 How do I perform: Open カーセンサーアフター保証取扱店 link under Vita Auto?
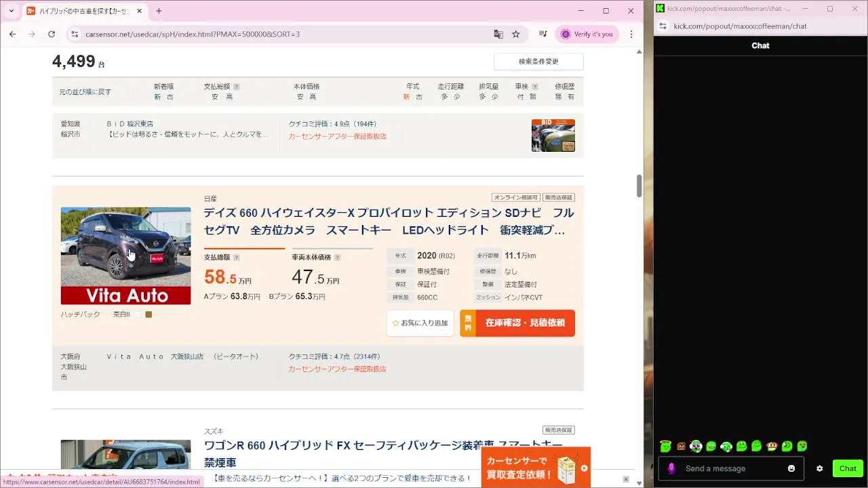pyautogui.click(x=337, y=369)
